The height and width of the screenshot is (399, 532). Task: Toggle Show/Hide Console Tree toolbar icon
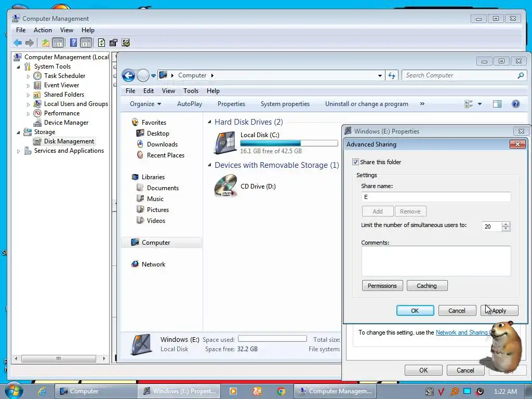coord(58,43)
